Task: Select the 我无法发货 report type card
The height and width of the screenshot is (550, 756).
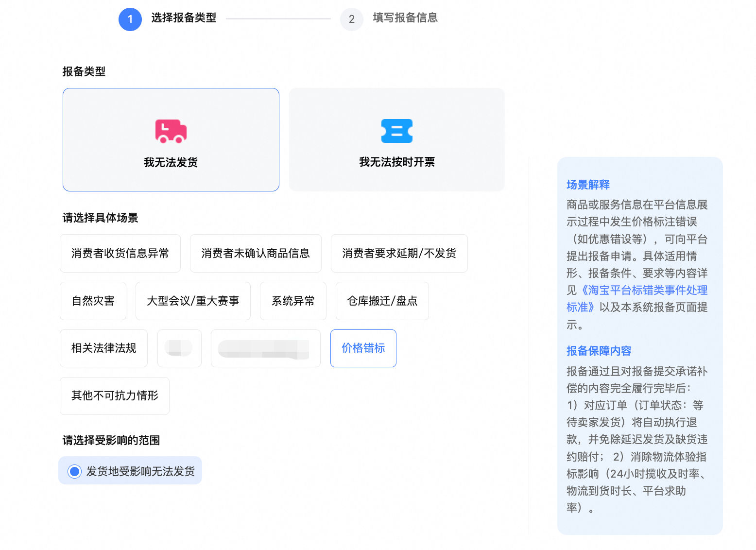Action: (x=171, y=139)
